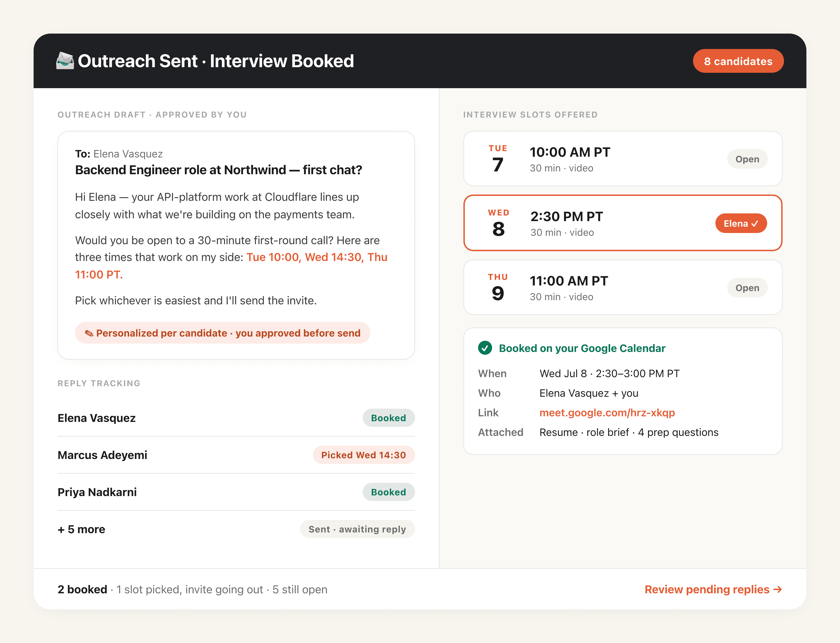Select the Wed 8 2:30 PM slot card
Viewport: 840px width, 643px height.
[623, 223]
